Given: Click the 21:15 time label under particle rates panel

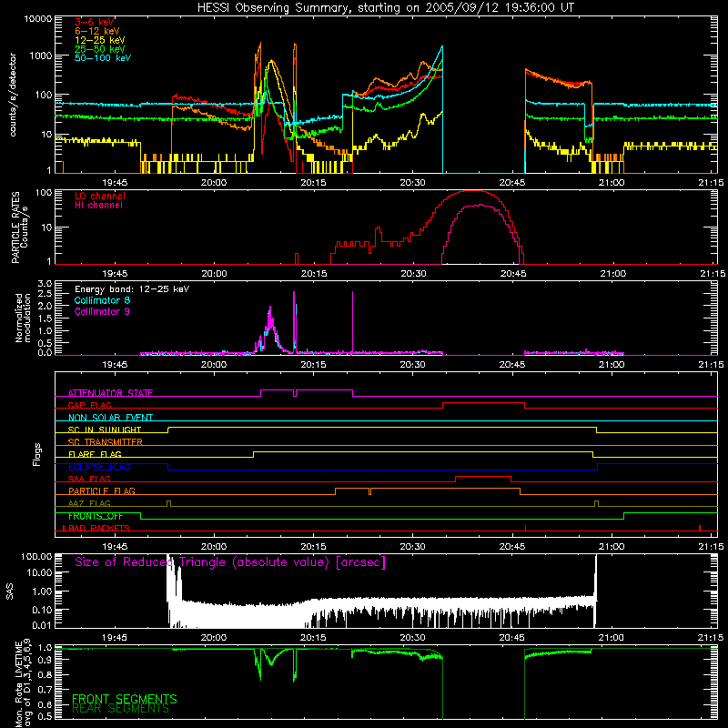Looking at the screenshot, I should click(x=713, y=274).
